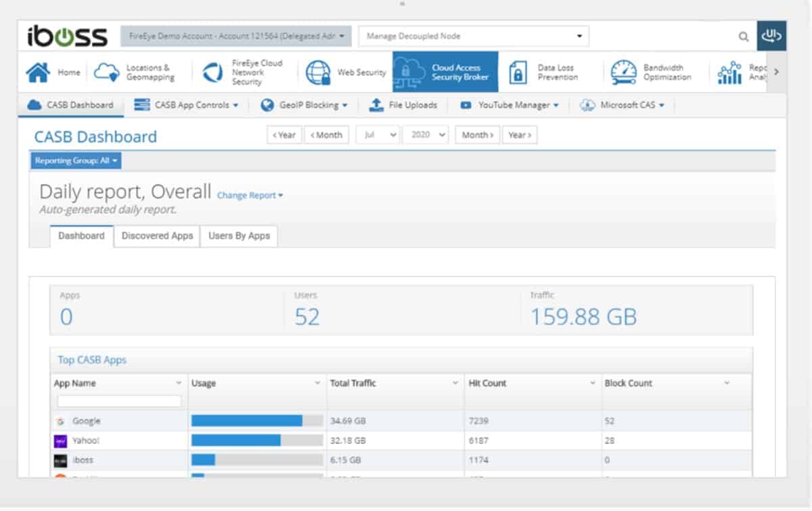Expand the GeoIP Blocking menu
Screen dimensions: 812x511
click(344, 106)
